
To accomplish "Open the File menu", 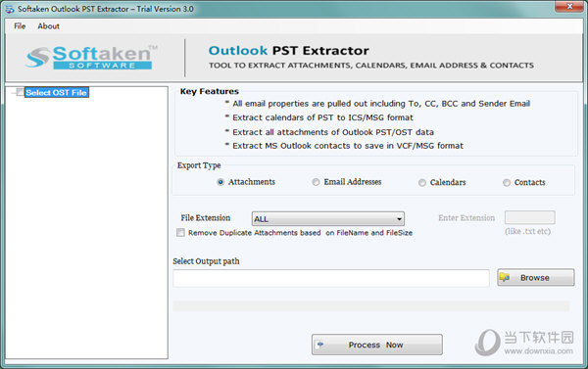I will (x=20, y=25).
